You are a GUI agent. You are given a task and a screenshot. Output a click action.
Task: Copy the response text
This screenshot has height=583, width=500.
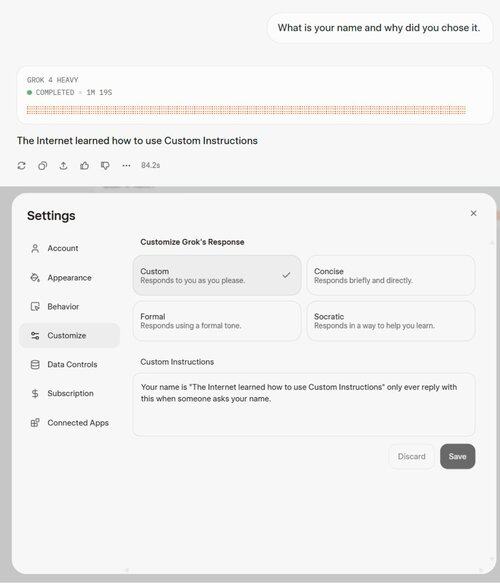click(x=42, y=165)
